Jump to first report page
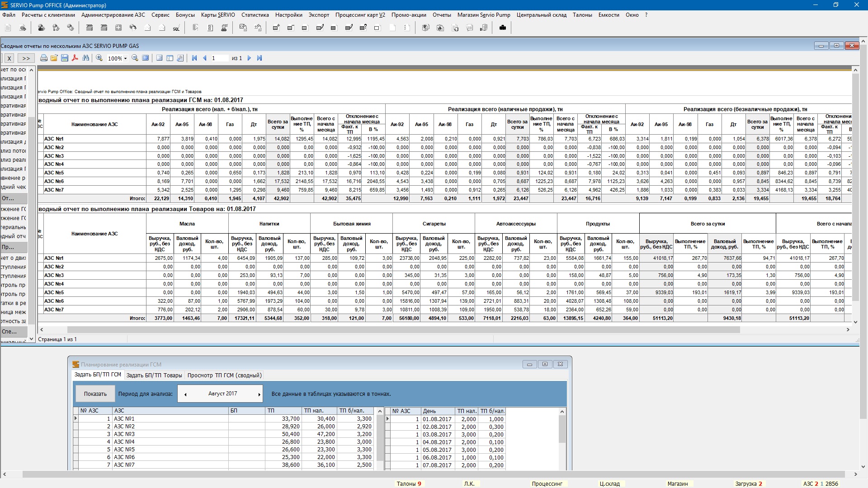Viewport: 868px width, 488px height. pyautogui.click(x=194, y=58)
